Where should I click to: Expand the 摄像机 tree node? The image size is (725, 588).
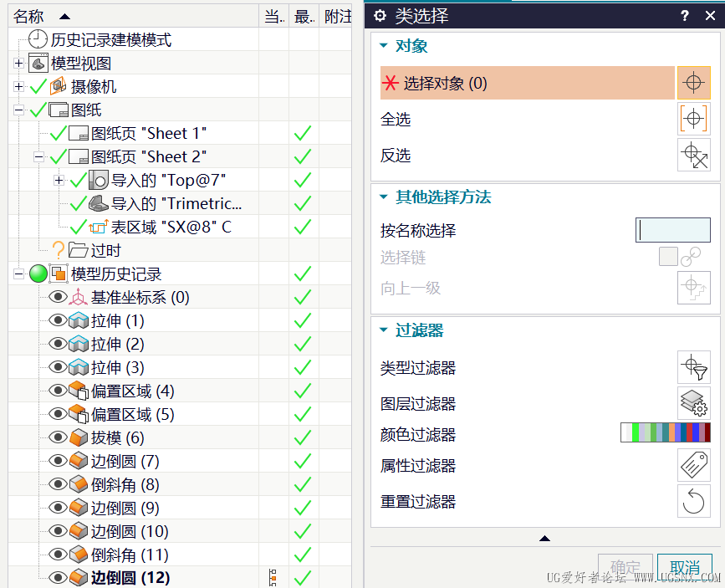click(x=18, y=86)
